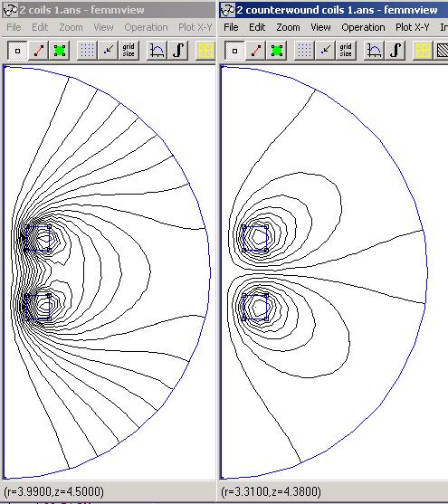Select point mode in 2 coils window
Image resolution: width=448 pixels, height=504 pixels.
(17, 51)
